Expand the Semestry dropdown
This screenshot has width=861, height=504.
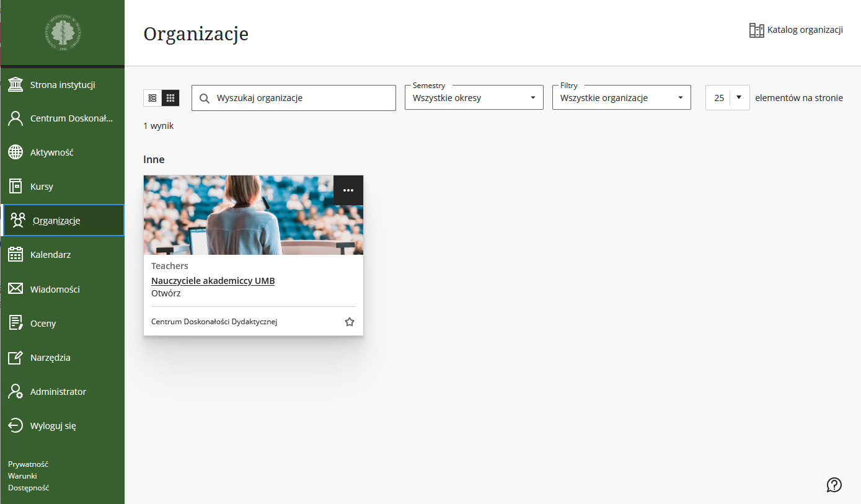[x=474, y=98]
